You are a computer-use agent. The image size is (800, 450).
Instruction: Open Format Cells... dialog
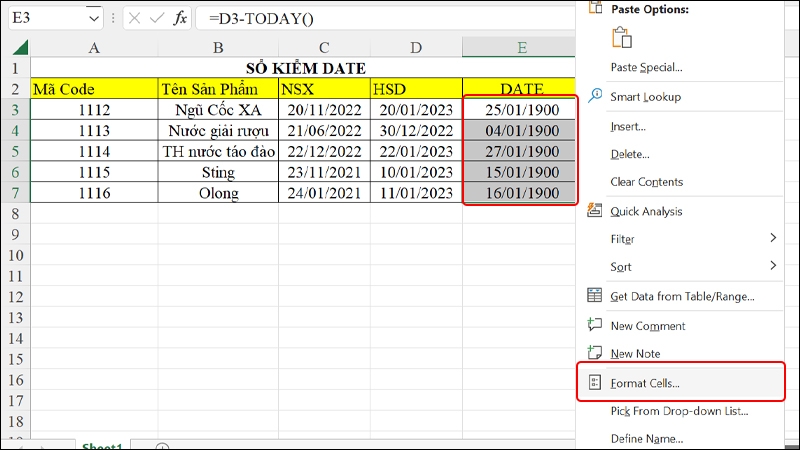click(645, 383)
